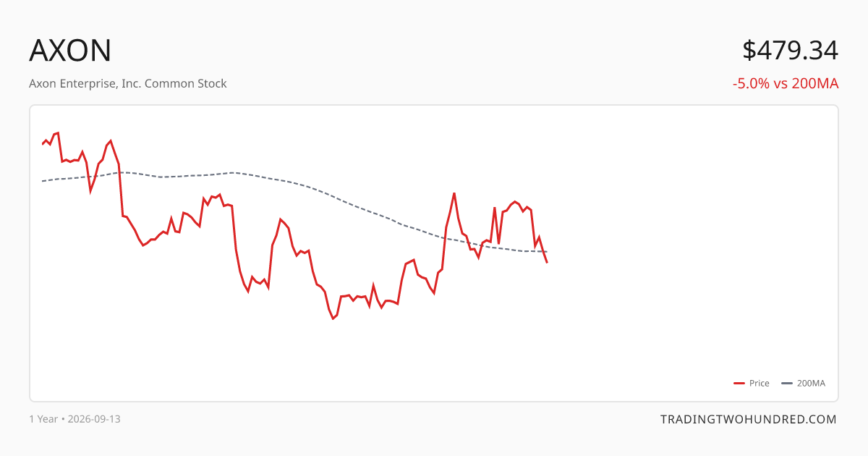Image resolution: width=868 pixels, height=456 pixels.
Task: Click the lowest trough of the price line
Action: [333, 318]
